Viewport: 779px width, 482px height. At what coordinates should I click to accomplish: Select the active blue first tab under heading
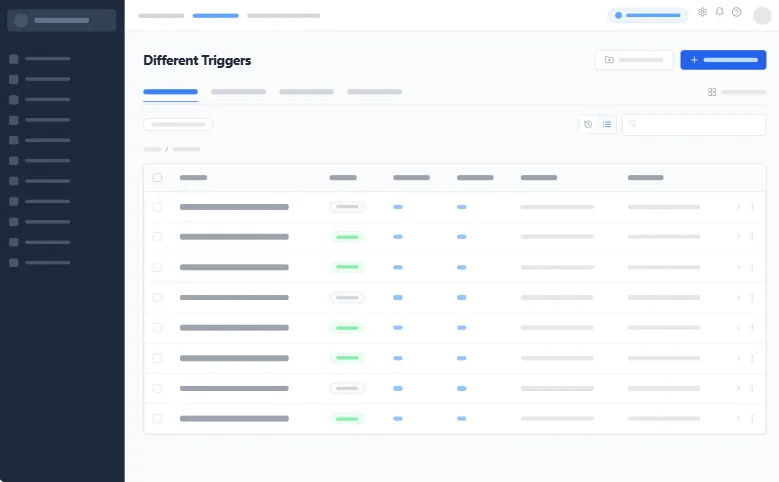(170, 92)
